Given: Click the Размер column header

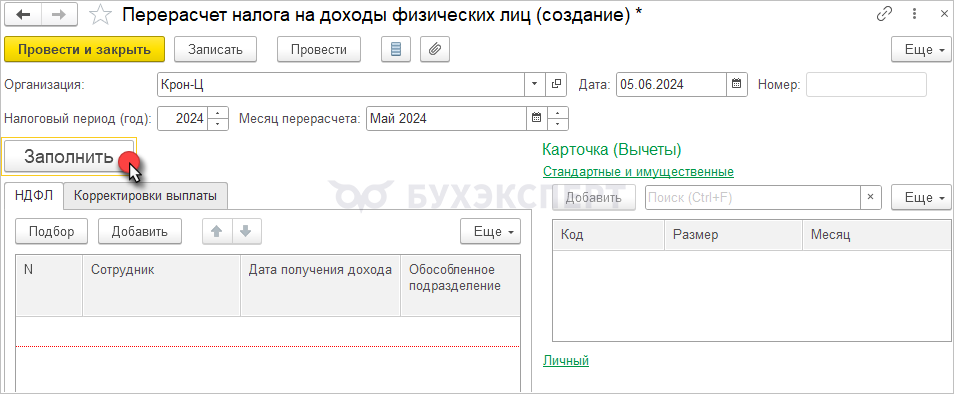Looking at the screenshot, I should click(734, 234).
